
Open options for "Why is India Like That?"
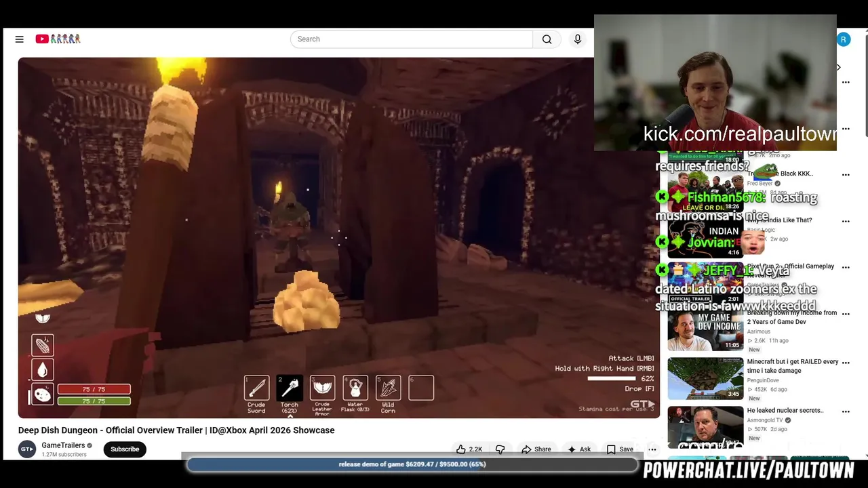pos(846,222)
